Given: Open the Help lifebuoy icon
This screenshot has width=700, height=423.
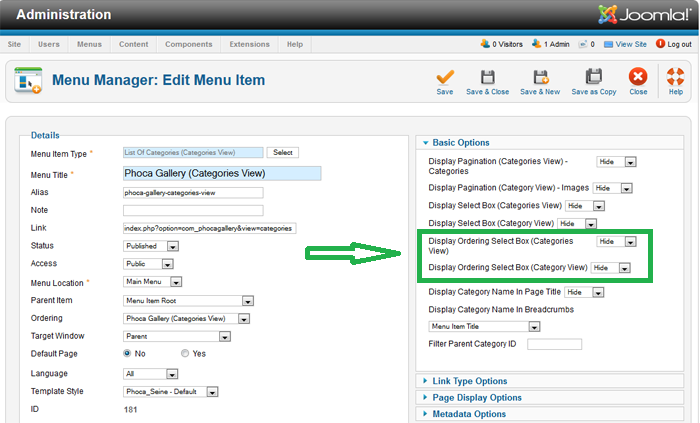Looking at the screenshot, I should 676,77.
